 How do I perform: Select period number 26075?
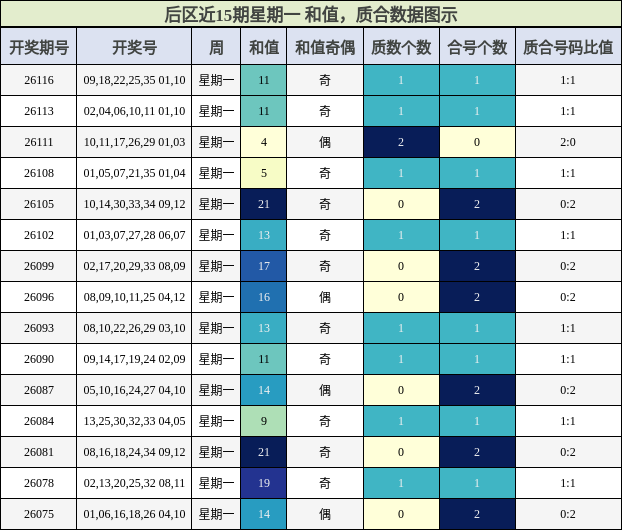pyautogui.click(x=39, y=514)
